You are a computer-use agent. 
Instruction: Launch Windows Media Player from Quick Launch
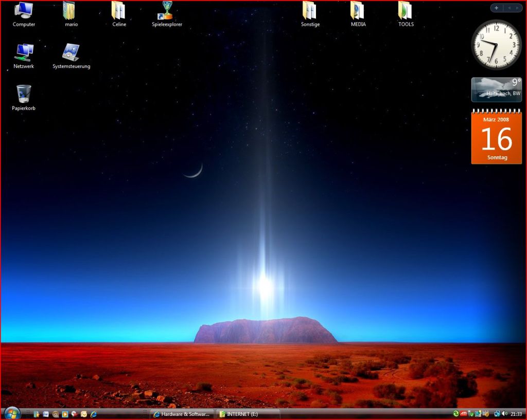coord(65,414)
